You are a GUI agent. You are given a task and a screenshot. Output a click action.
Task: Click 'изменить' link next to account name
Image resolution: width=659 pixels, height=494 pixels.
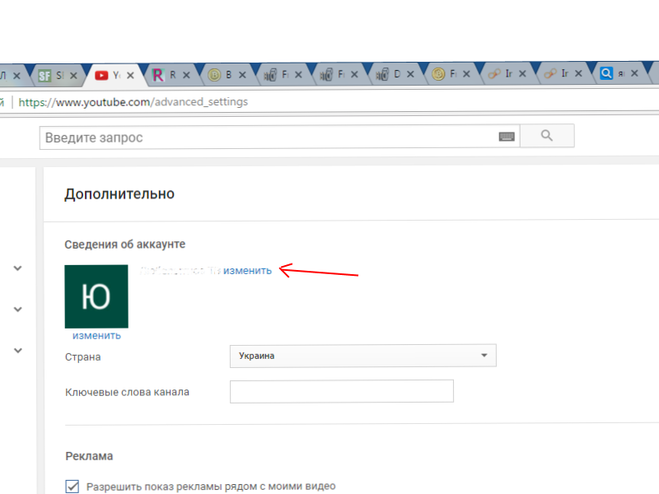[x=247, y=270]
